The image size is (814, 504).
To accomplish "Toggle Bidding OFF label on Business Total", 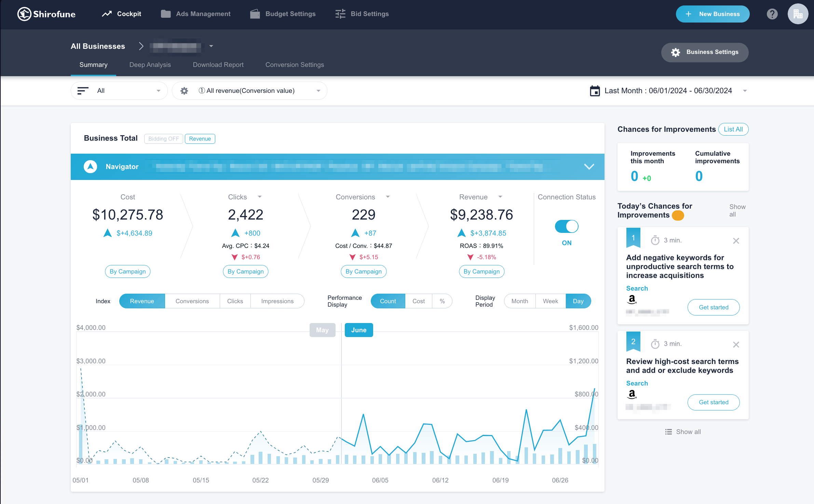I will point(163,139).
